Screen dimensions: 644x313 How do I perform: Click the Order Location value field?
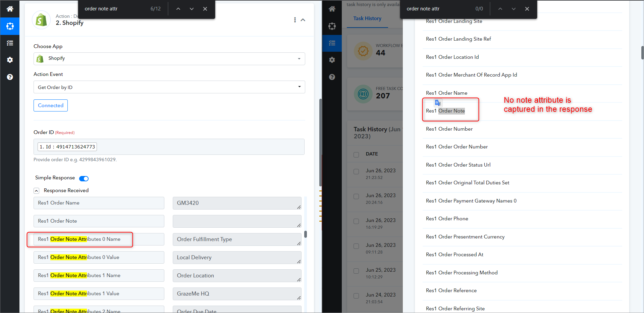237,275
